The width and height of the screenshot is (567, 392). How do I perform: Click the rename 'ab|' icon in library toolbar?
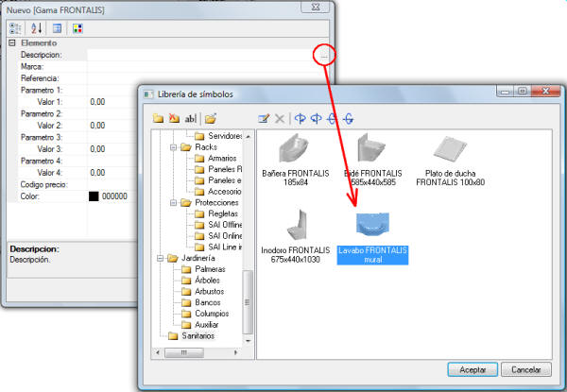(x=191, y=118)
